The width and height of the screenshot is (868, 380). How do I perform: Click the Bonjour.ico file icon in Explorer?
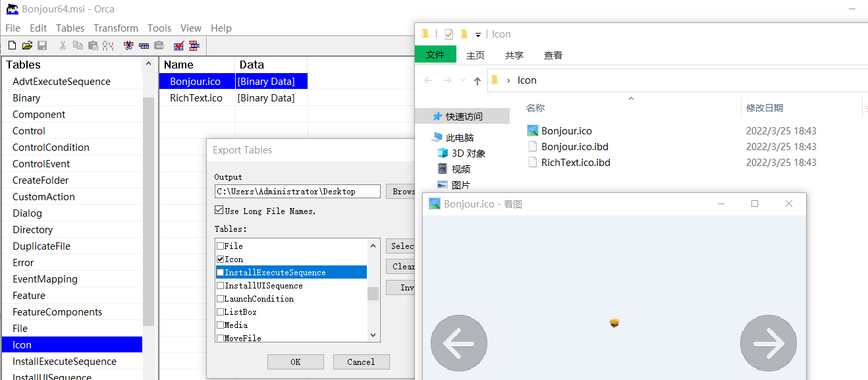click(x=533, y=130)
